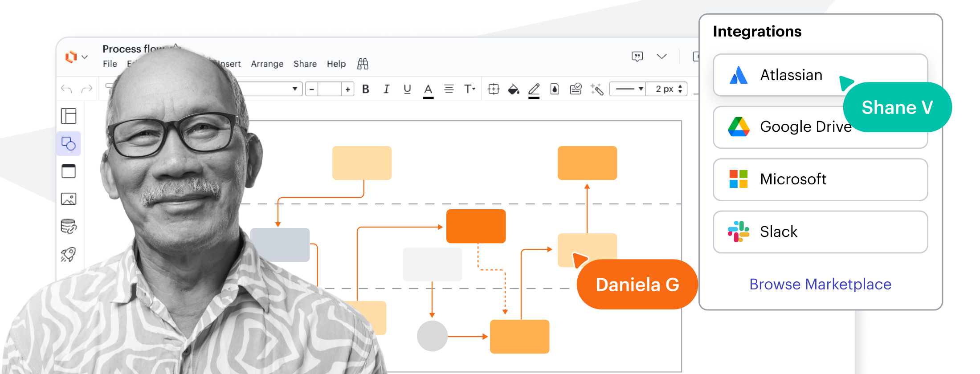Toggle underline text formatting
The width and height of the screenshot is (980, 374).
tap(407, 89)
